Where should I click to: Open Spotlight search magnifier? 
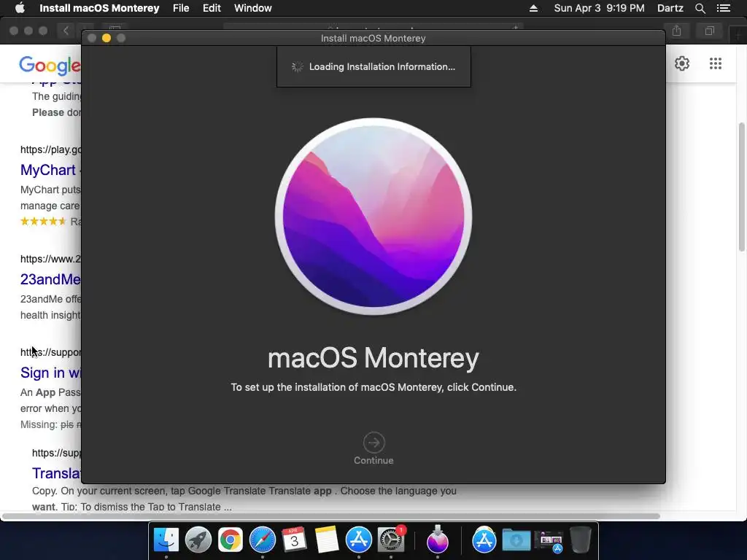click(x=700, y=8)
